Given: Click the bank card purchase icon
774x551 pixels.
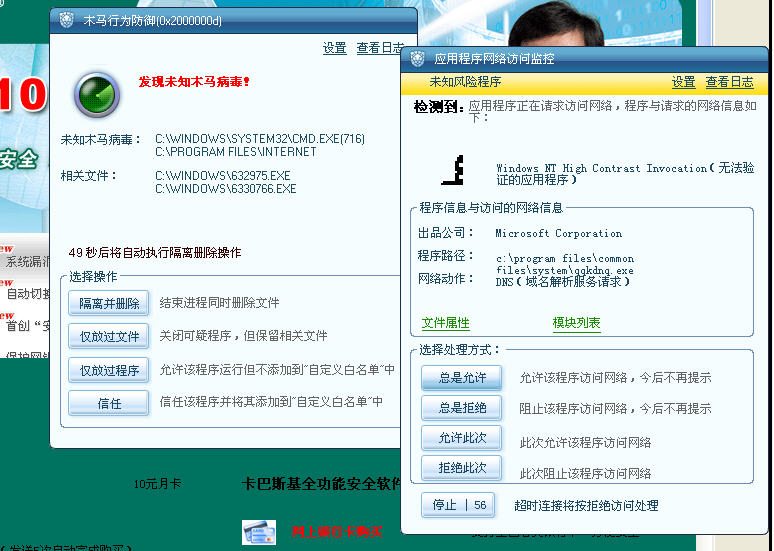Looking at the screenshot, I should click(259, 532).
